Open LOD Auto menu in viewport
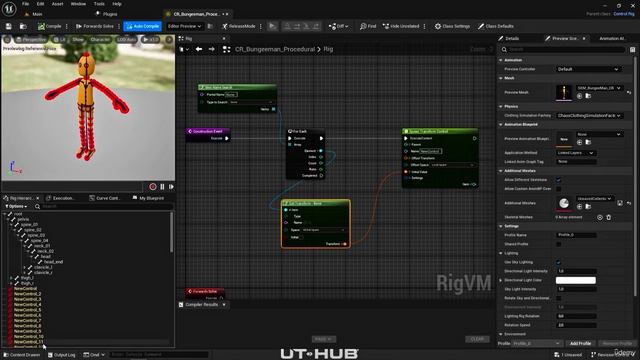The image size is (640, 360). click(127, 40)
